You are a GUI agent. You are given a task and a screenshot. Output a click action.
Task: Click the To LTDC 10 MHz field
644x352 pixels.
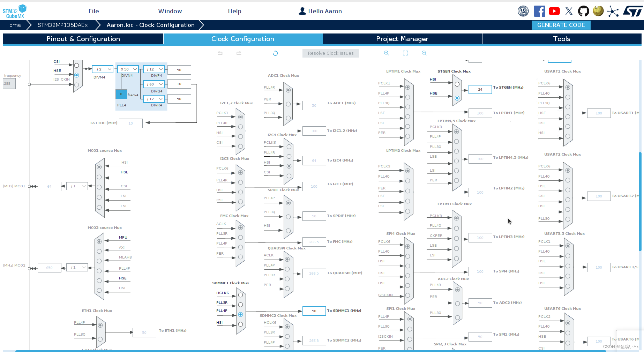click(130, 123)
